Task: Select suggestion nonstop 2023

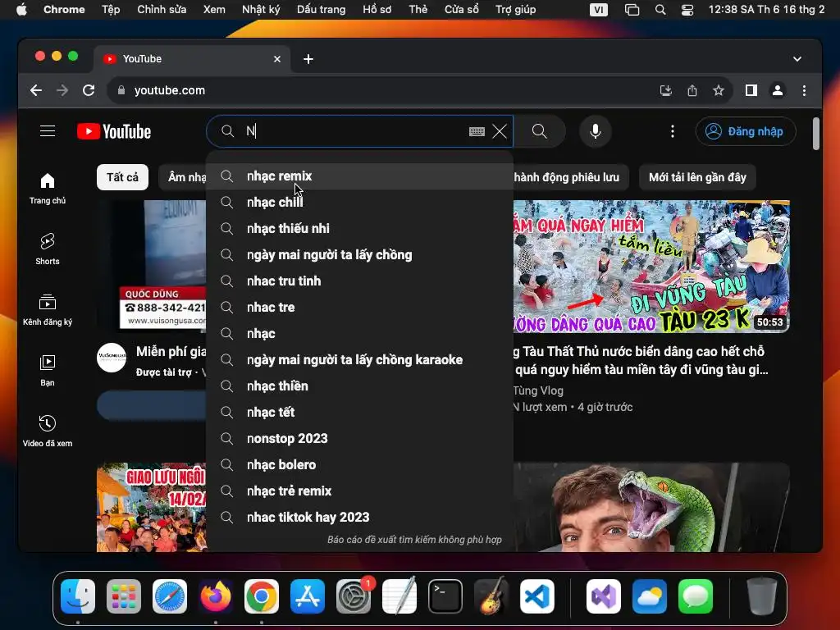Action: [x=359, y=439]
